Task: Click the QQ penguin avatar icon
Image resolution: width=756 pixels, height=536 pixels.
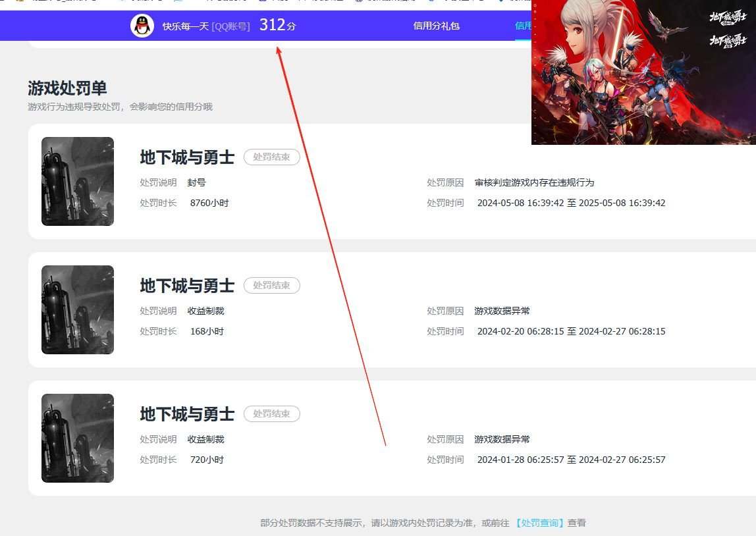Action: [142, 26]
